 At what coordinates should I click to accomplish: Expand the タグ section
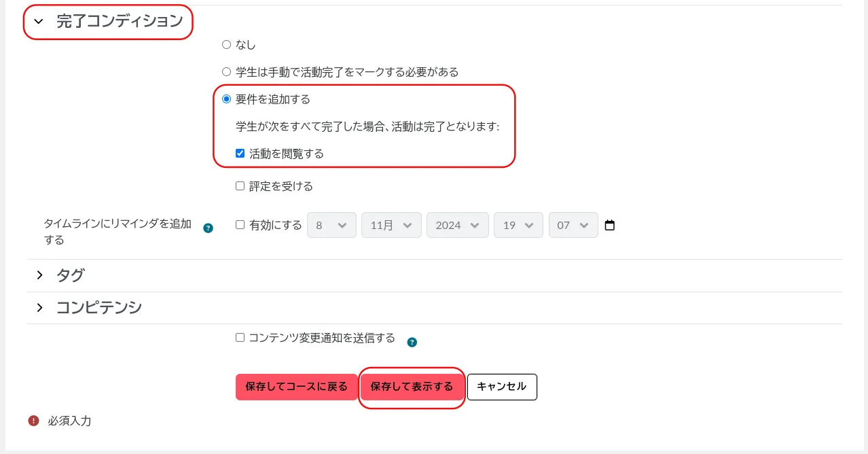39,275
